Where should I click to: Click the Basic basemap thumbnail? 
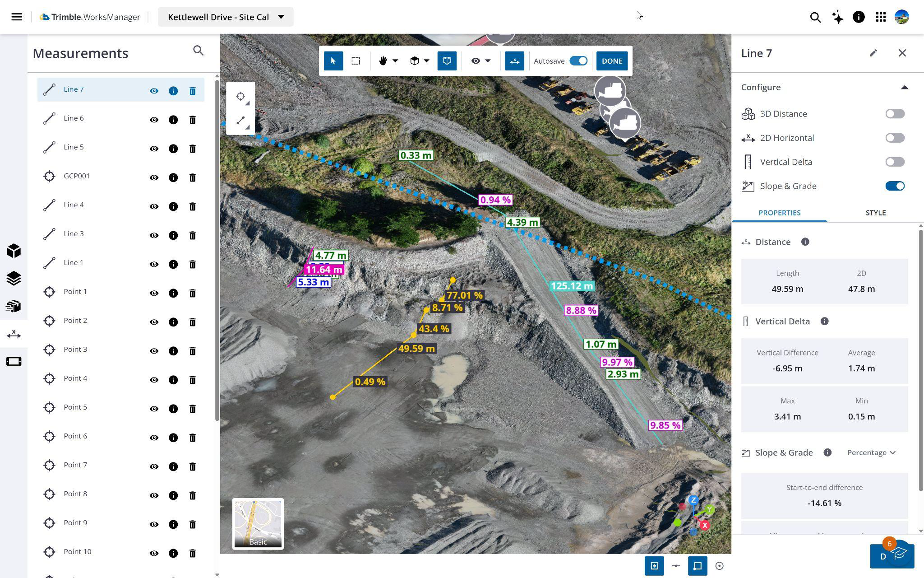tap(258, 524)
